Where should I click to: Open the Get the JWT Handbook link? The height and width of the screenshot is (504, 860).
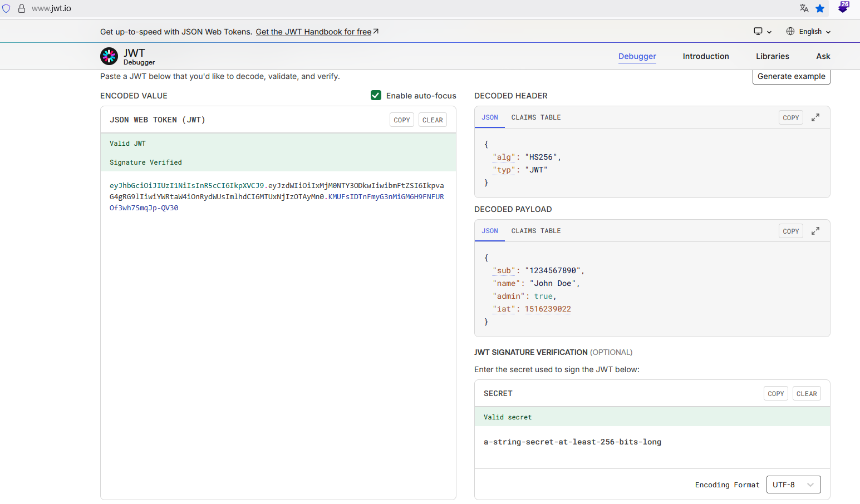317,32
